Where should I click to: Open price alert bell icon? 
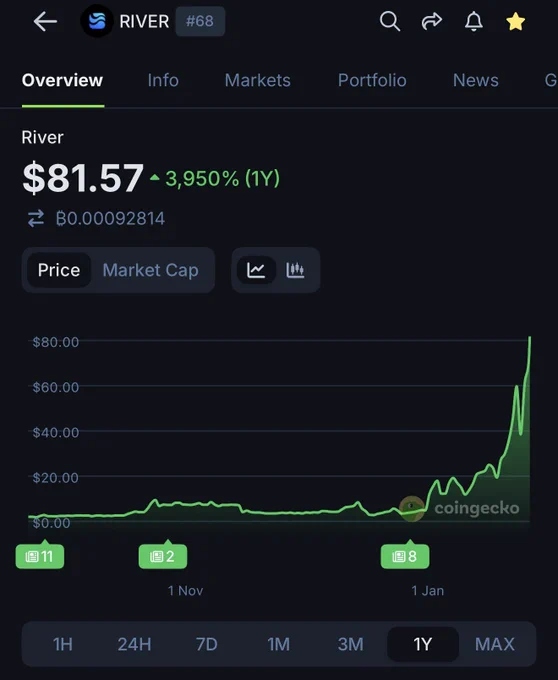coord(473,21)
